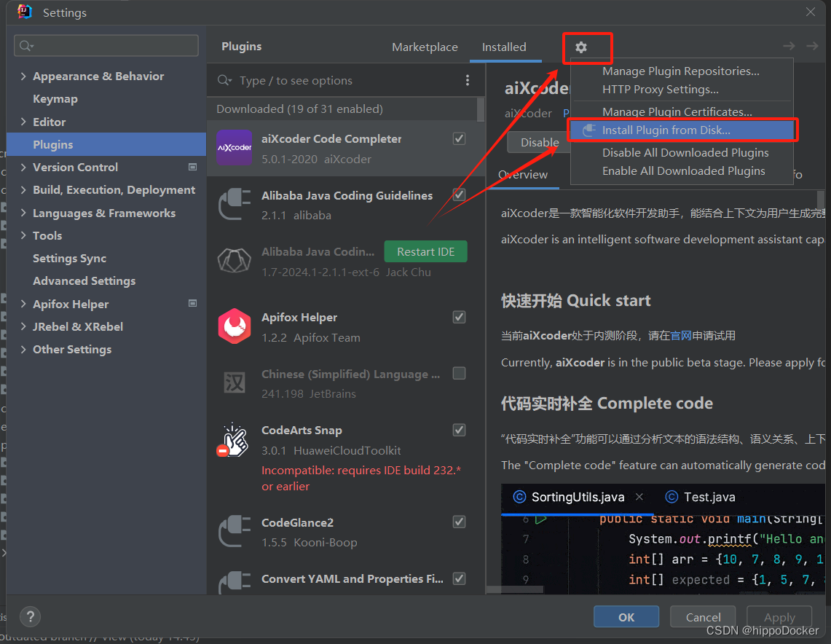
Task: Select Manage Plugin Repositories menu item
Action: [682, 71]
